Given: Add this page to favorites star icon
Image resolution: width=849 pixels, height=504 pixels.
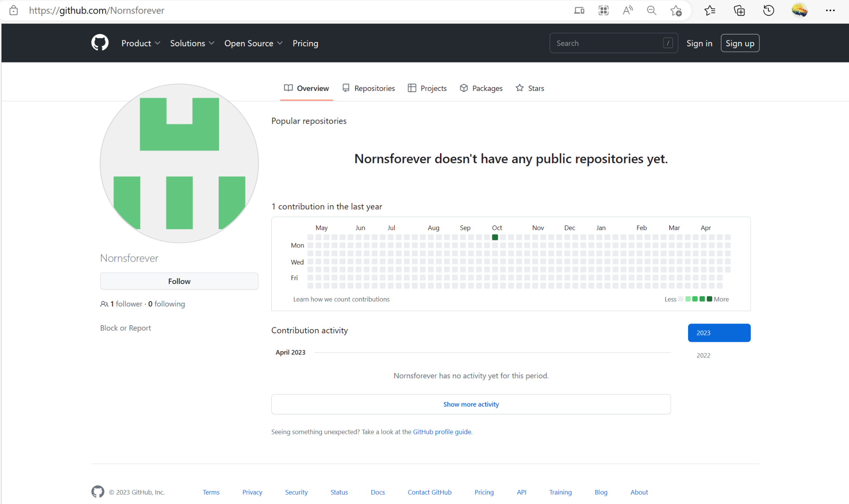Looking at the screenshot, I should click(x=676, y=10).
